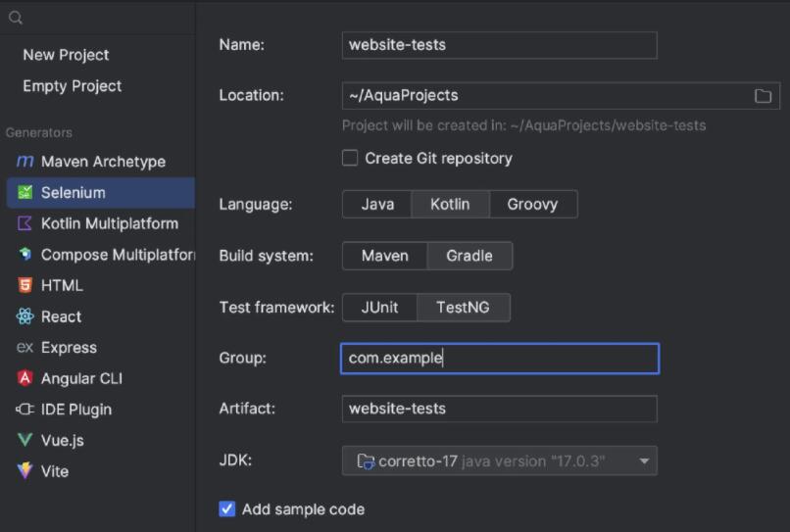Viewport: 790px width, 532px height.
Task: Browse for project location folder
Action: click(763, 96)
